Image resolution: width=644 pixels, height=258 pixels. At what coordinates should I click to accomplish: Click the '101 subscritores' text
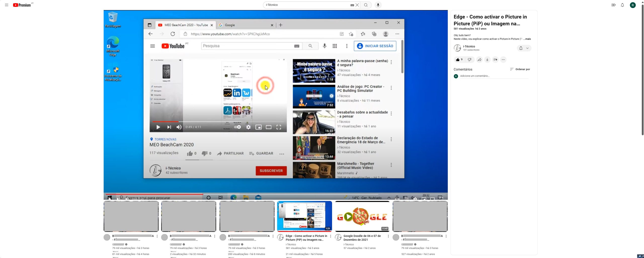471,50
